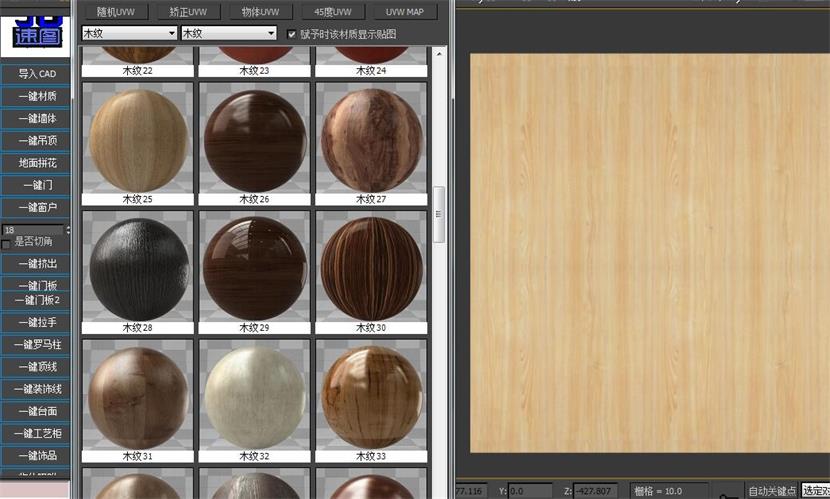
Task: Select the 木纹26 dark glossy wood sphere
Action: click(255, 141)
